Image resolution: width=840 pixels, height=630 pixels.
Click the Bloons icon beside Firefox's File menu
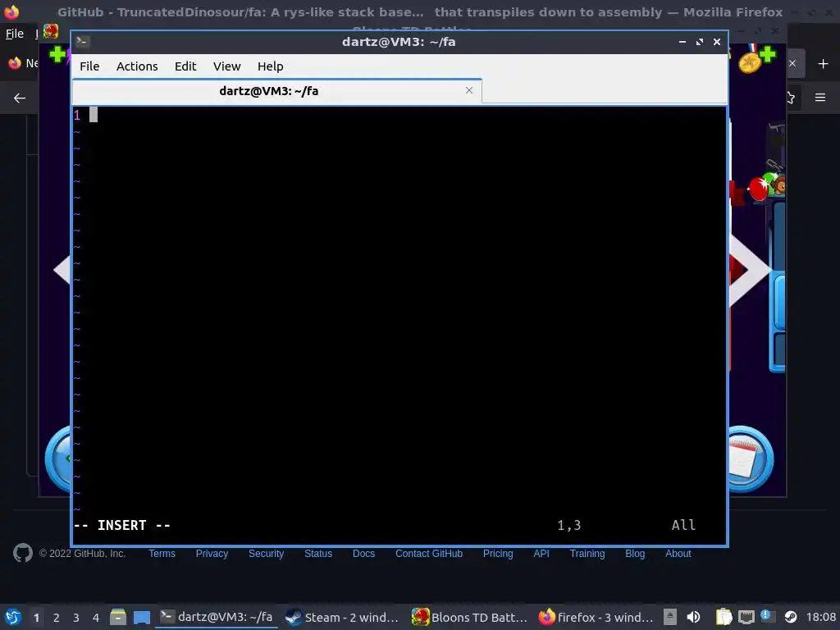pos(51,32)
